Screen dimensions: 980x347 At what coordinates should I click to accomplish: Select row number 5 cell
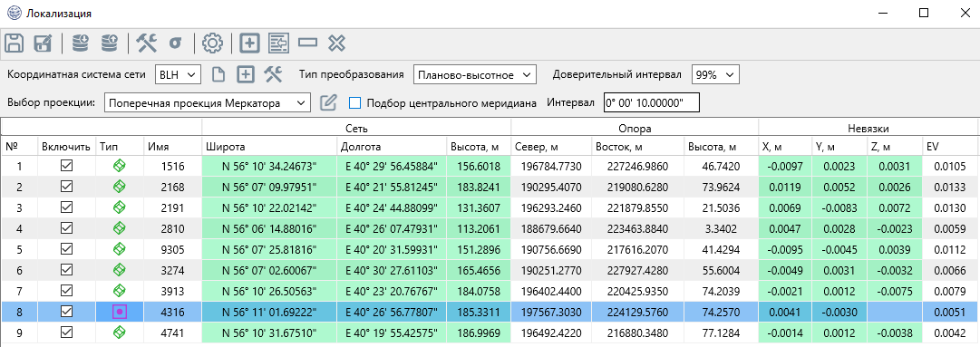(x=19, y=250)
